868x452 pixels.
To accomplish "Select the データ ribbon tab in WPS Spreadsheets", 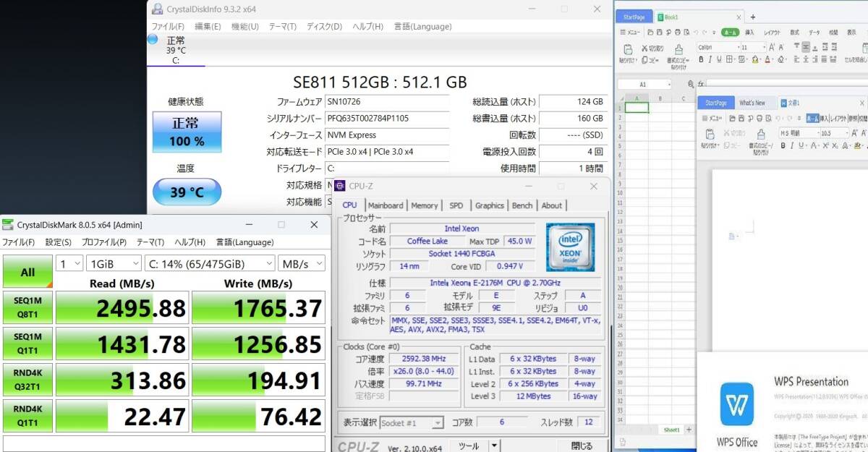I will click(814, 33).
